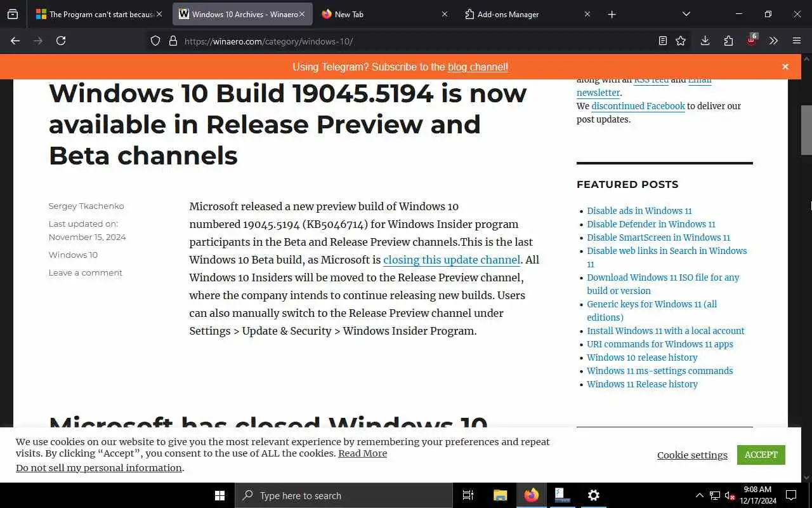The width and height of the screenshot is (812, 508).
Task: Open Firefox View button at top left
Action: 13,14
